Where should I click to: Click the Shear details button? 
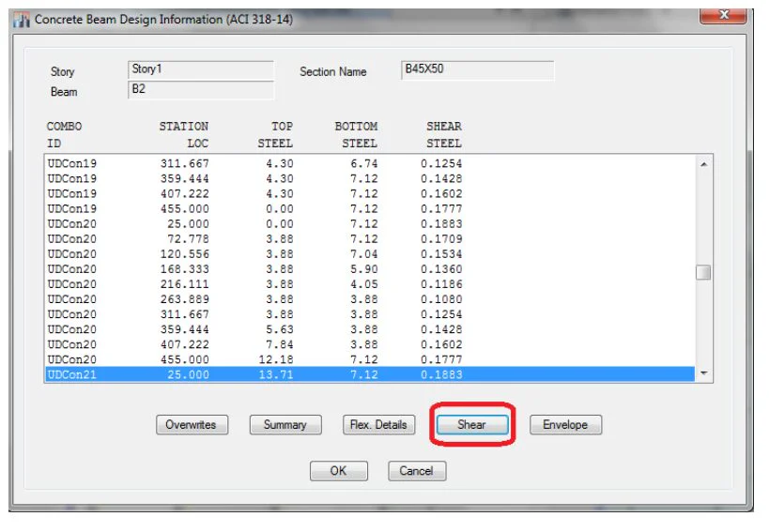pos(472,425)
